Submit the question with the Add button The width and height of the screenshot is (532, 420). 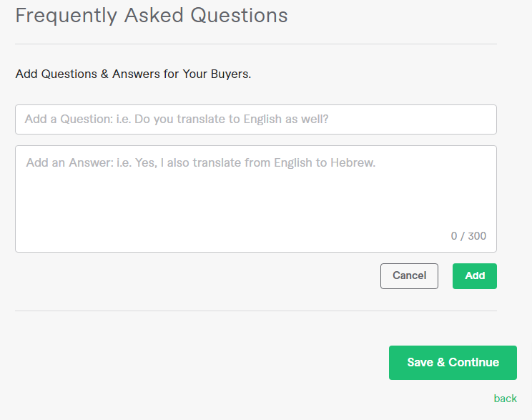[475, 276]
